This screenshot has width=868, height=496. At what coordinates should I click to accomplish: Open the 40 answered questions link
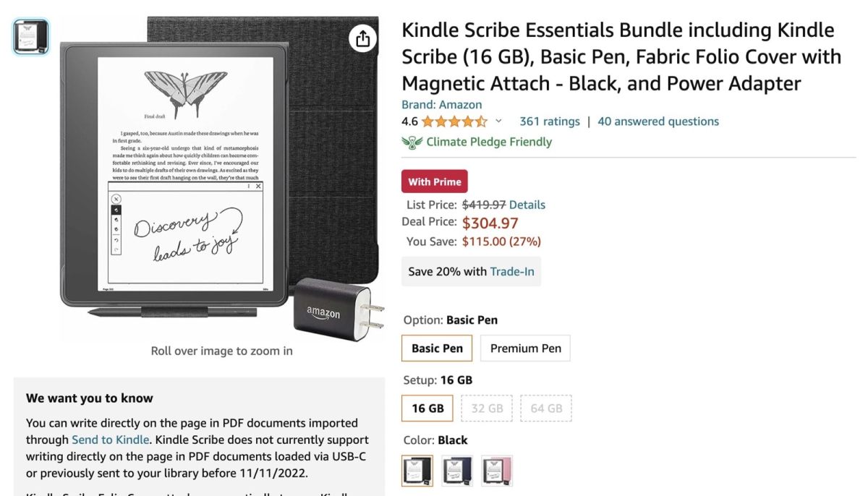point(658,121)
